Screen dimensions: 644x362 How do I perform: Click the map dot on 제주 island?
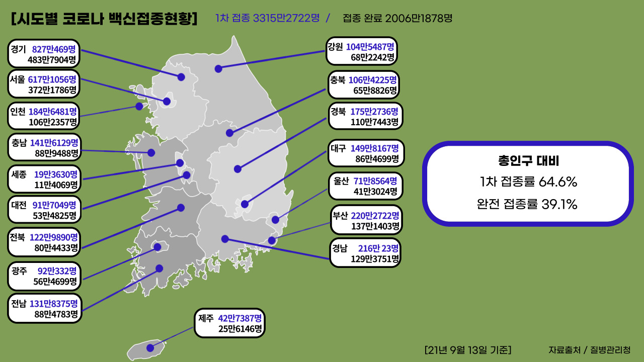click(150, 348)
